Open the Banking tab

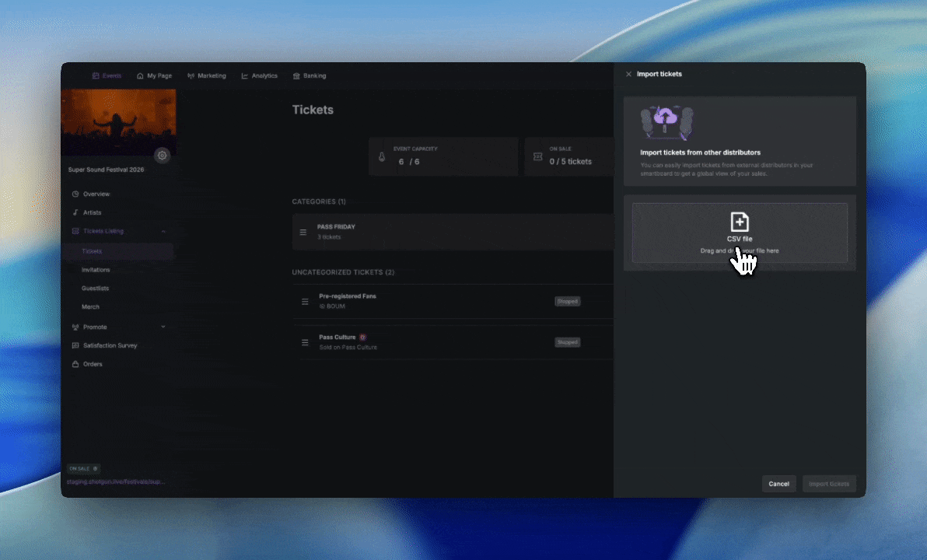pyautogui.click(x=310, y=75)
